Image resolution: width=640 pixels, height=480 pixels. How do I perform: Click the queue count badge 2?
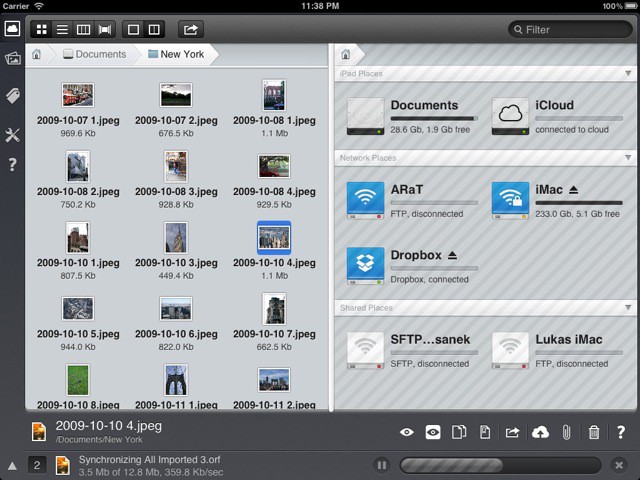click(x=37, y=465)
